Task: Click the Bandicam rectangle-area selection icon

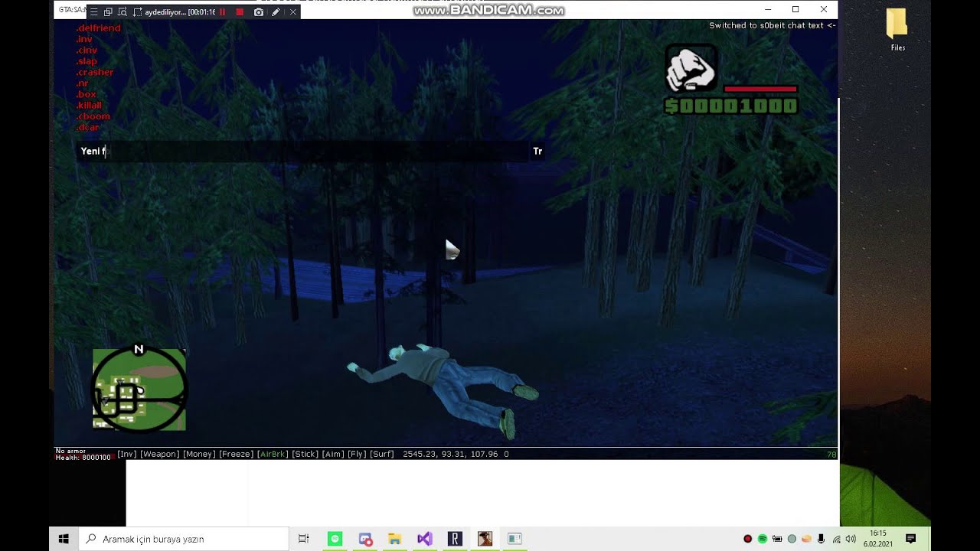Action: coord(138,12)
